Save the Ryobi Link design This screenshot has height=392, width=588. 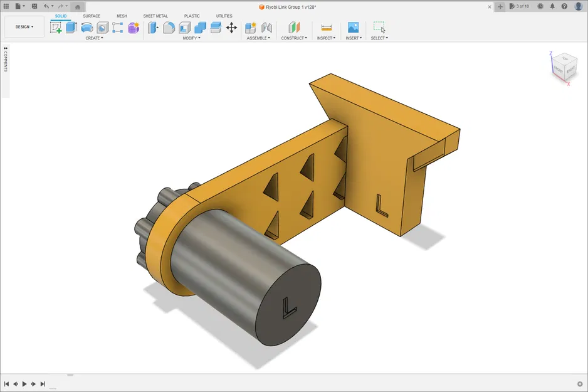pos(33,5)
